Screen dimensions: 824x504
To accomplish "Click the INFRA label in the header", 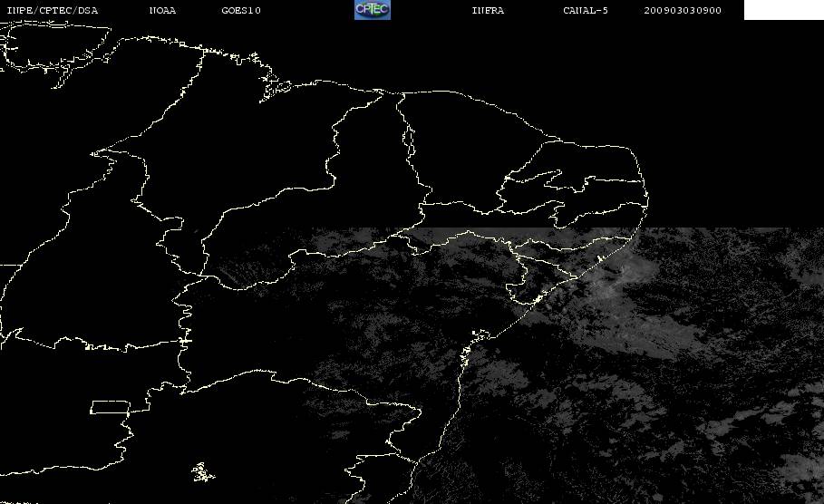I will pyautogui.click(x=489, y=11).
